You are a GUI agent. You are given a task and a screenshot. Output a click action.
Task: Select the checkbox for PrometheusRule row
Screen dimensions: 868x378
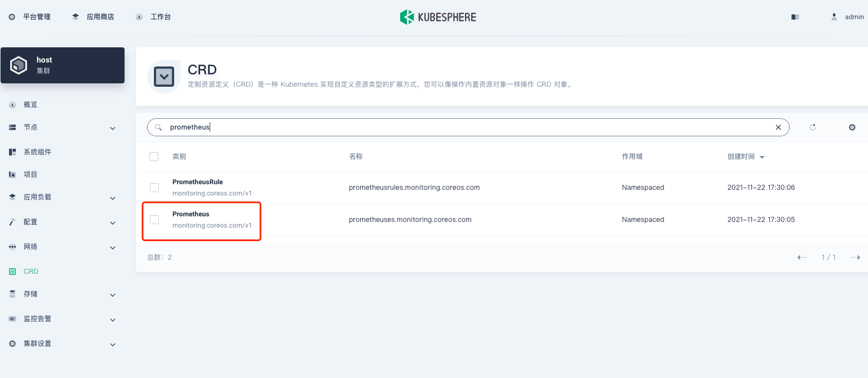coord(154,187)
